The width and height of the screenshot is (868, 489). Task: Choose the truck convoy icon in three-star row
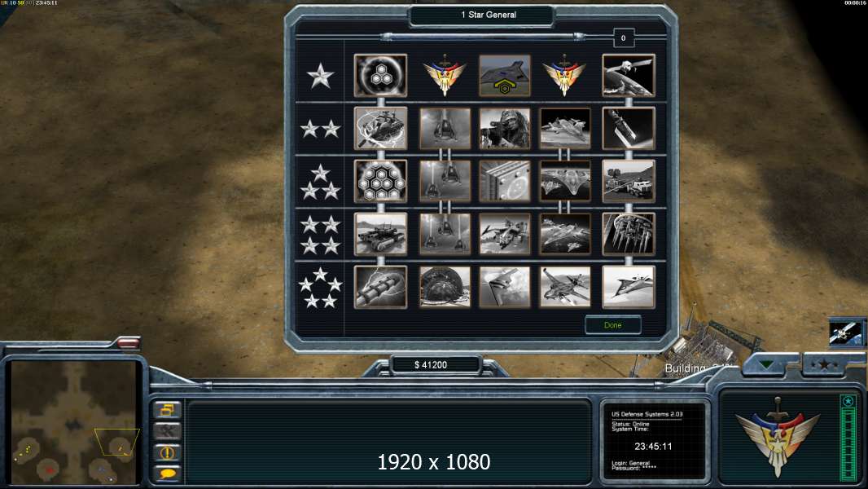(x=629, y=181)
